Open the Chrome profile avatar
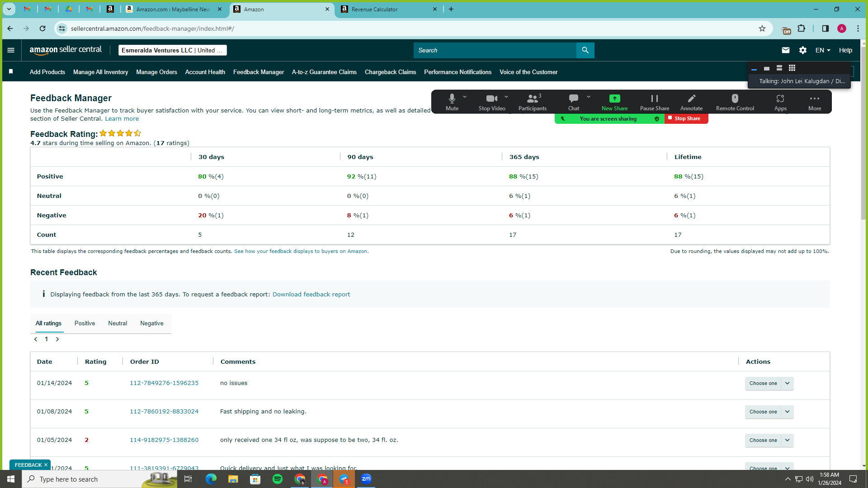The image size is (868, 488). click(842, 28)
